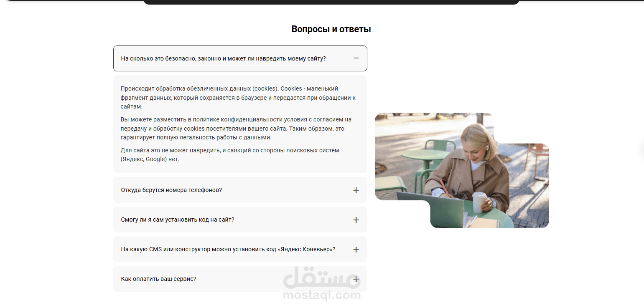Screen dimensions: 644x308
Task: Click the photo of woman with laptop
Action: [x=462, y=170]
